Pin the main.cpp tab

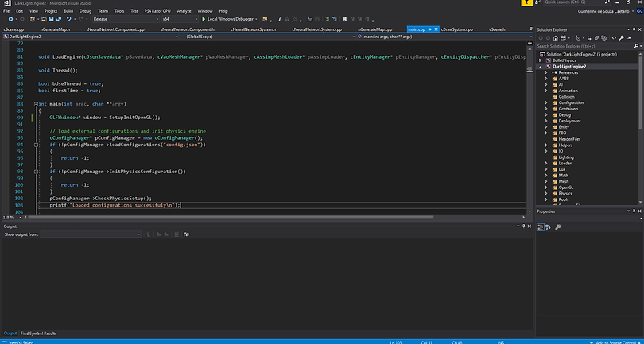click(x=429, y=29)
